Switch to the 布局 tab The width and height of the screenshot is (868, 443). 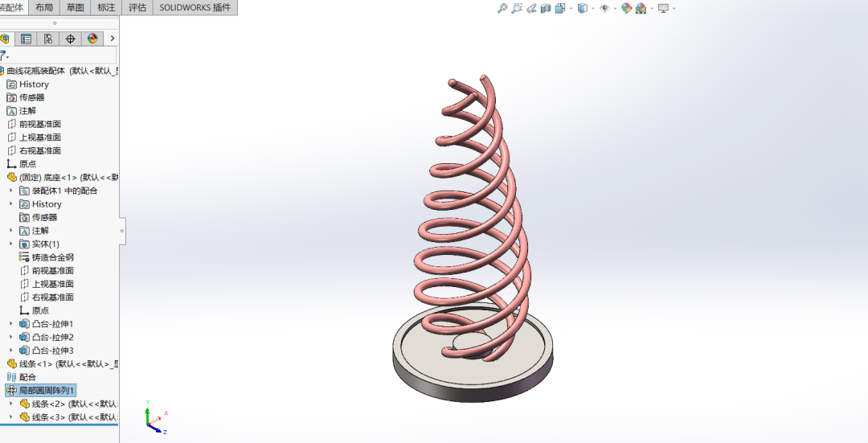click(x=44, y=7)
